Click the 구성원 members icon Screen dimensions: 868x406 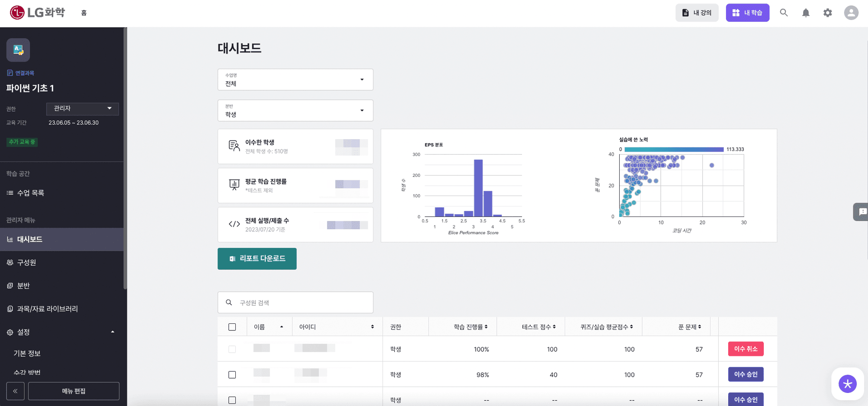click(10, 263)
